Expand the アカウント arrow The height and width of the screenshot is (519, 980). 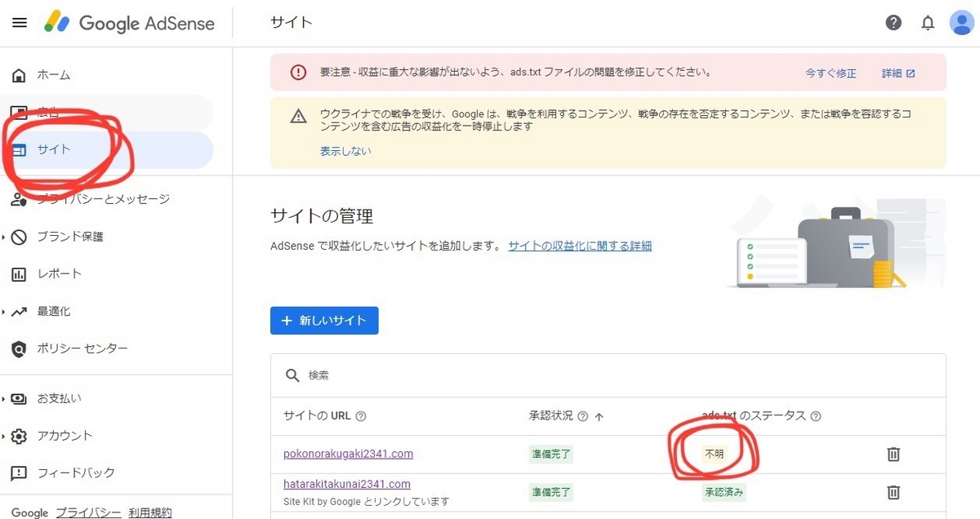3,436
